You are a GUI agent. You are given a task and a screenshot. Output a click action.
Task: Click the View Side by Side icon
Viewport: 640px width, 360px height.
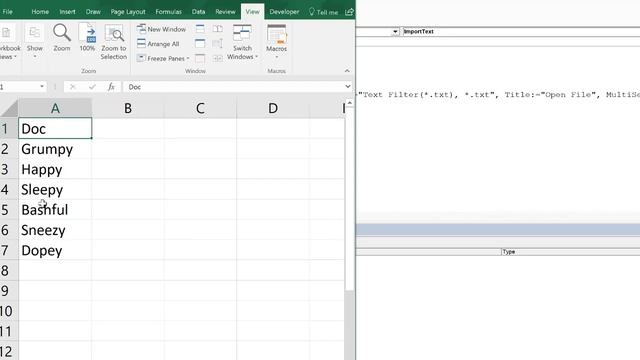pos(218,29)
